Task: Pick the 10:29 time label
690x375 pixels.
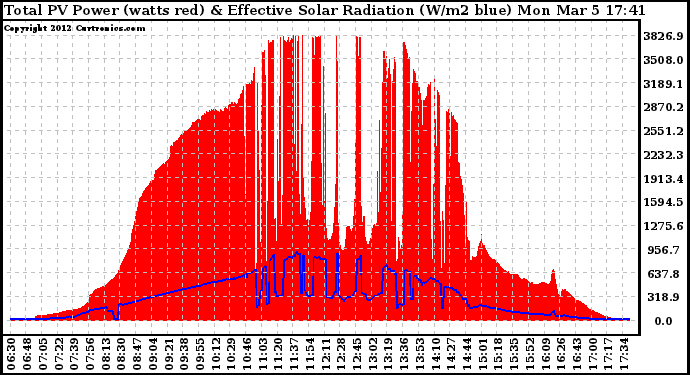Action: (x=231, y=354)
